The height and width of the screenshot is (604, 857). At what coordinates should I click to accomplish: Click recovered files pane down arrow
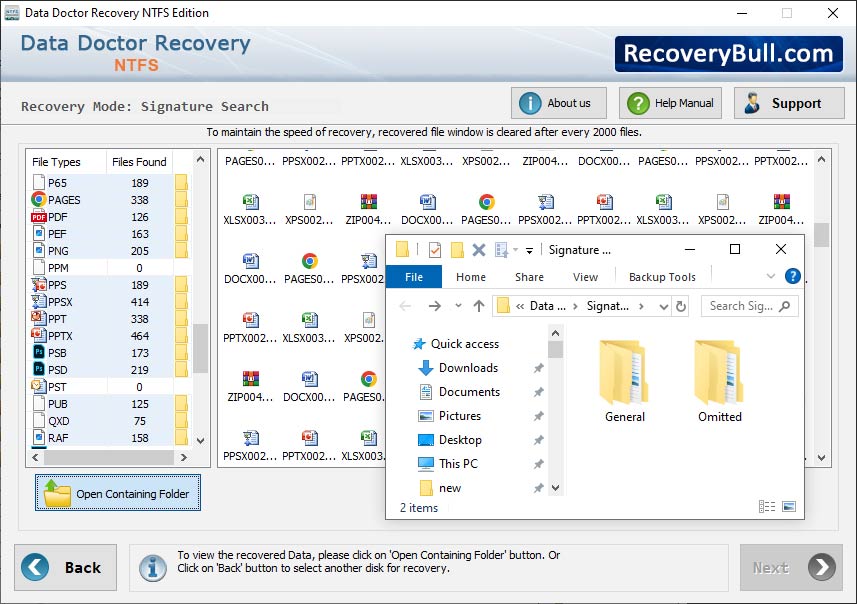point(821,458)
